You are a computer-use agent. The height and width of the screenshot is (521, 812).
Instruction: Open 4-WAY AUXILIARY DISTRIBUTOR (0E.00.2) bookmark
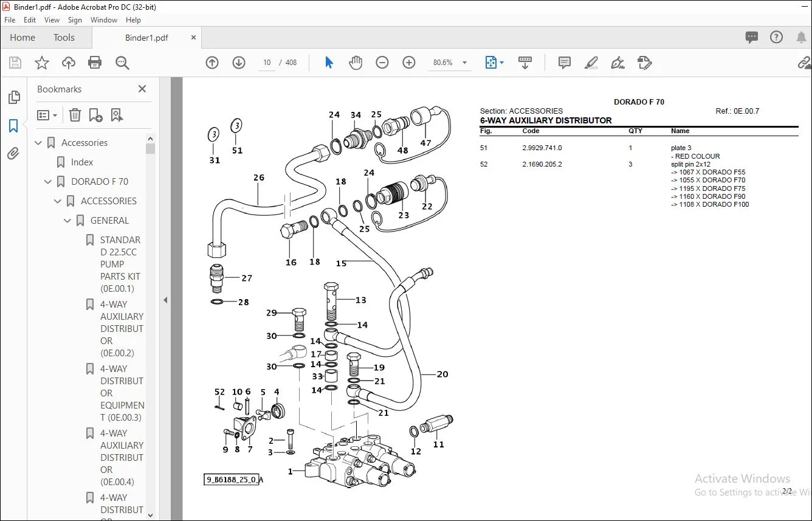coord(122,329)
